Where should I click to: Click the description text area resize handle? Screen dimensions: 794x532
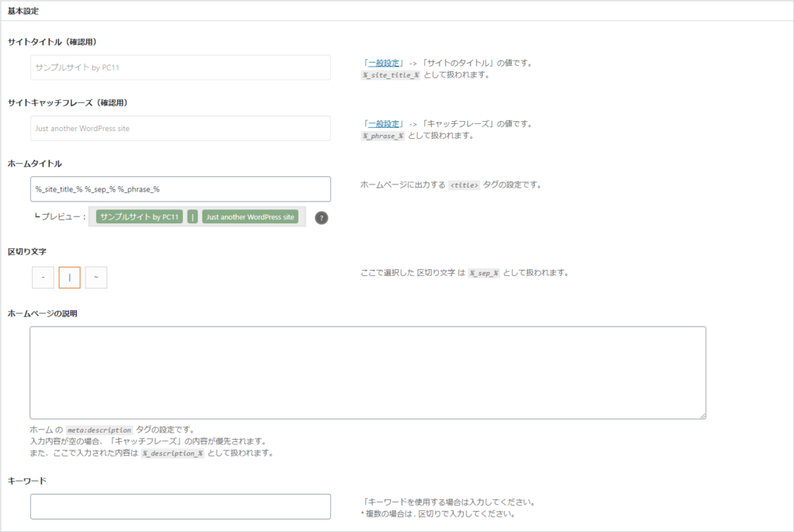[702, 416]
